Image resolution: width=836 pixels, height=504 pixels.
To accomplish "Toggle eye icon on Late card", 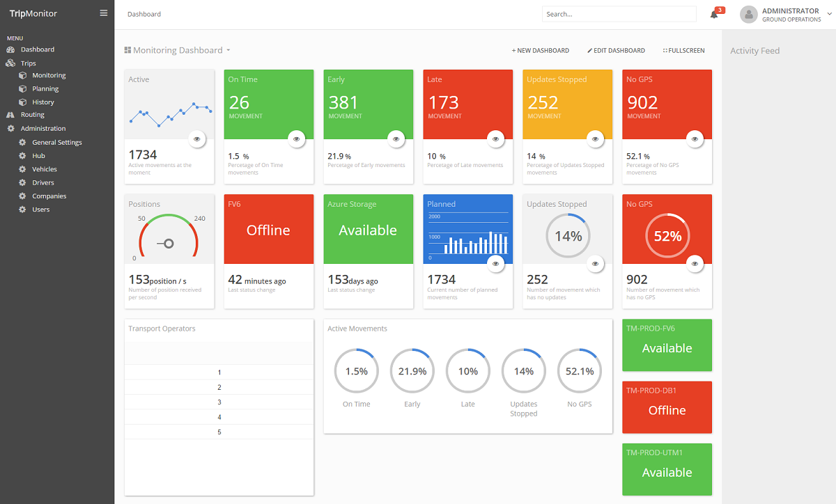I will pos(496,139).
